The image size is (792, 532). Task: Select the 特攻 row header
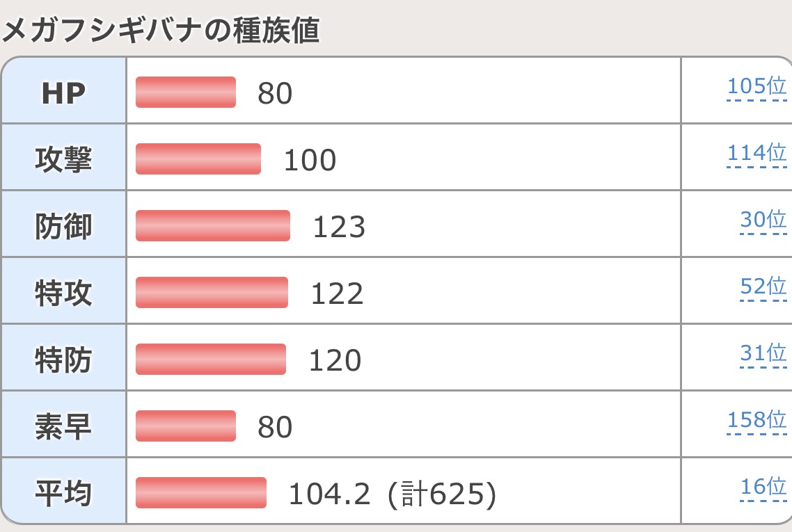(64, 293)
